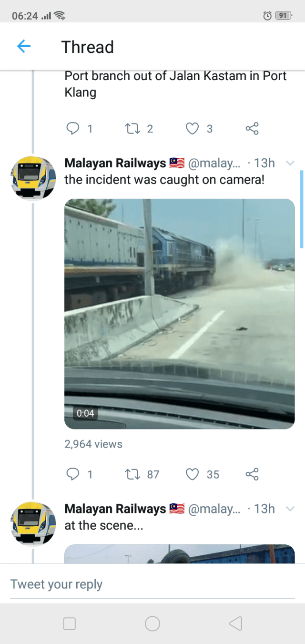Open reply on 'caught on camera' tweet
The width and height of the screenshot is (305, 644).
(x=73, y=474)
